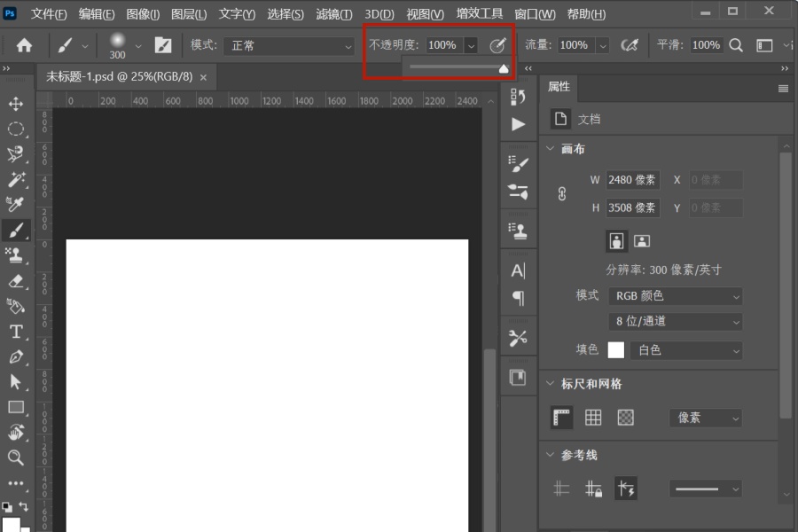Open the extra tools ellipsis

point(16,483)
